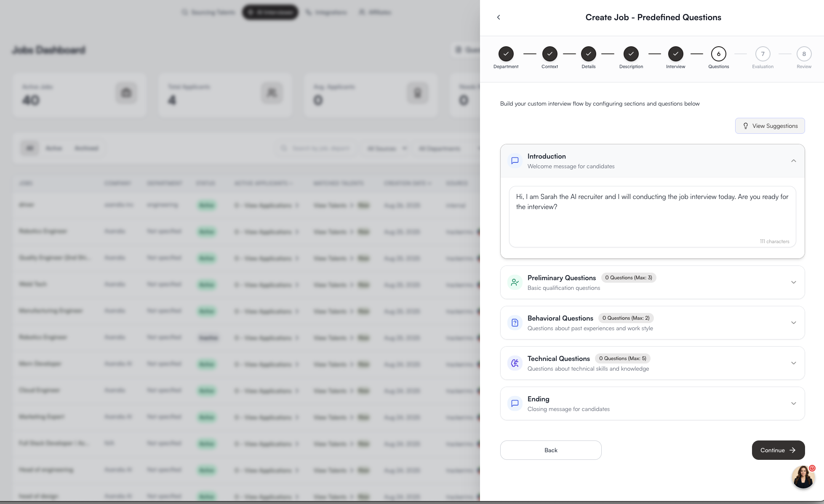Go to the Interview step

[675, 54]
